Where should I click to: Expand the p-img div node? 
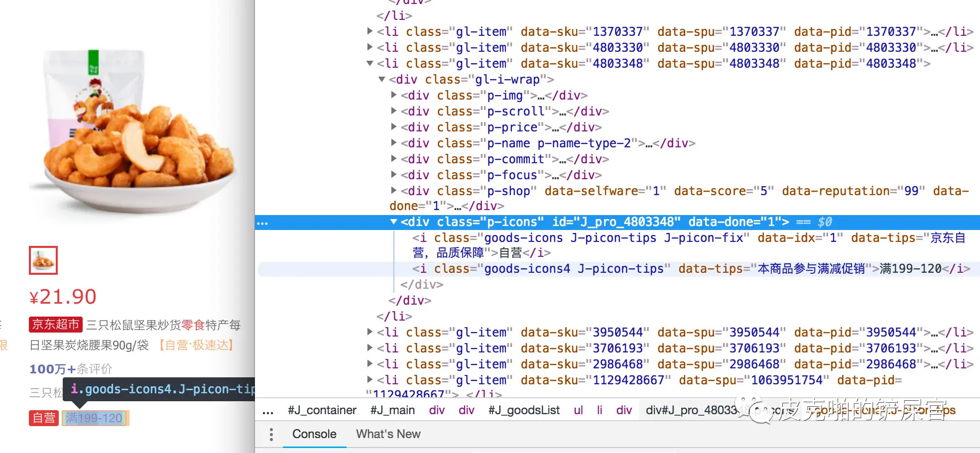[394, 95]
